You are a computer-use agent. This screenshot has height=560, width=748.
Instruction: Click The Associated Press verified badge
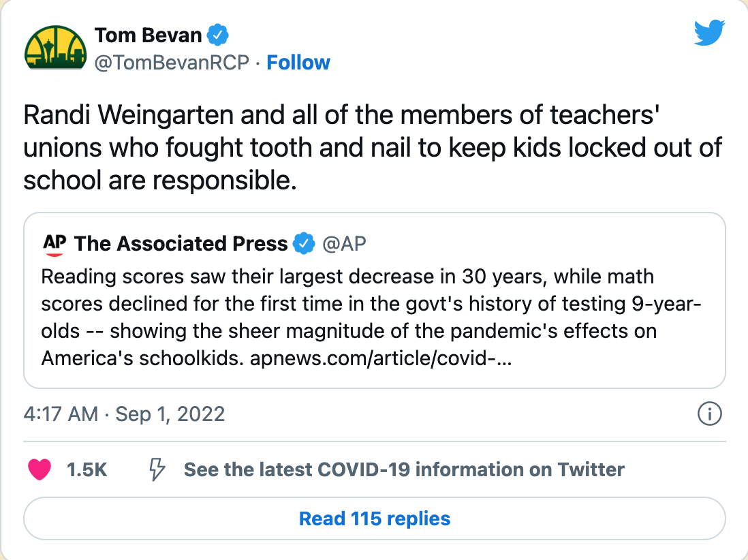[303, 243]
